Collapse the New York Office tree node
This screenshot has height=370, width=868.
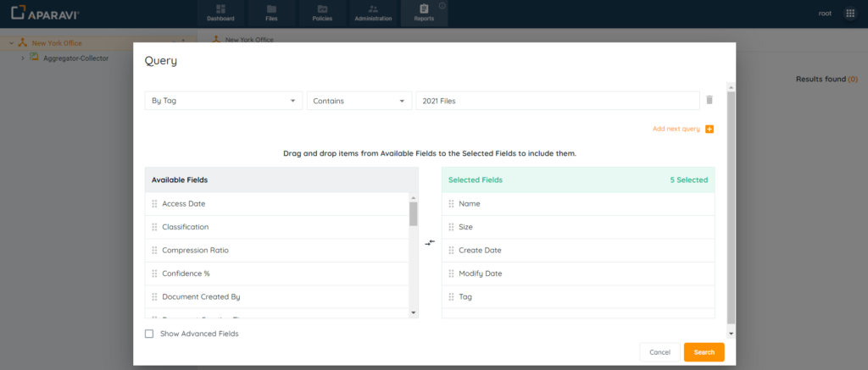pos(10,43)
